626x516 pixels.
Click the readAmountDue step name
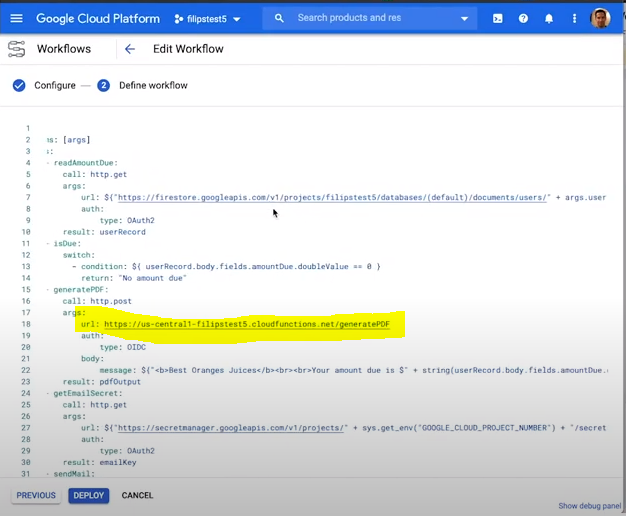point(85,163)
